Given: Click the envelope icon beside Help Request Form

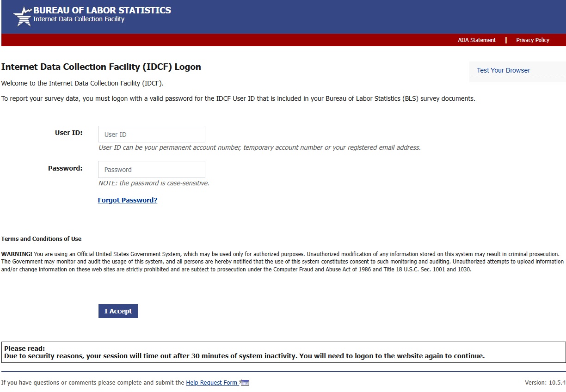Looking at the screenshot, I should click(245, 383).
